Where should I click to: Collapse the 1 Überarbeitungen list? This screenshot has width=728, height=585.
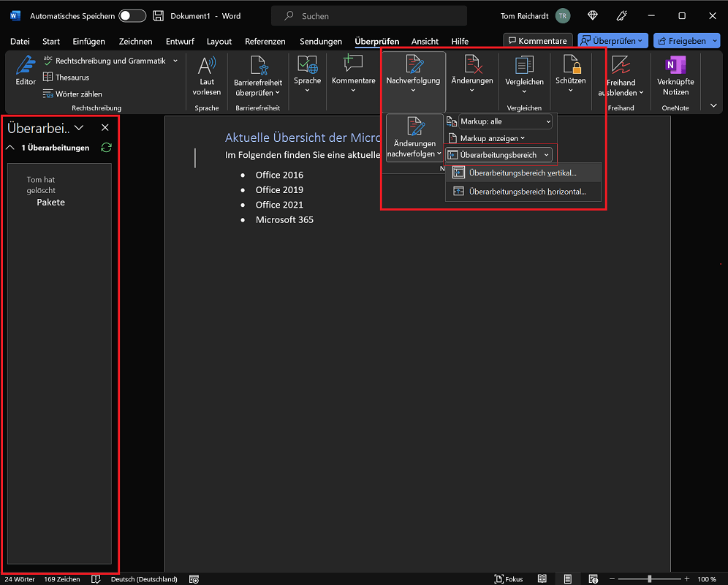[10, 148]
